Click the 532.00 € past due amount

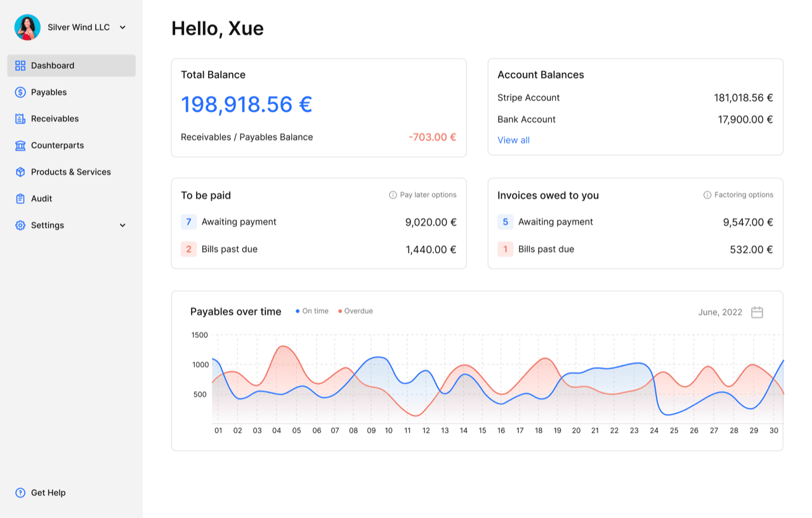tap(751, 250)
